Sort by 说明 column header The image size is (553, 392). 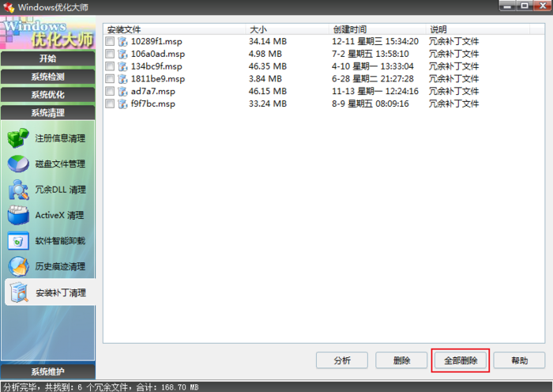point(478,29)
